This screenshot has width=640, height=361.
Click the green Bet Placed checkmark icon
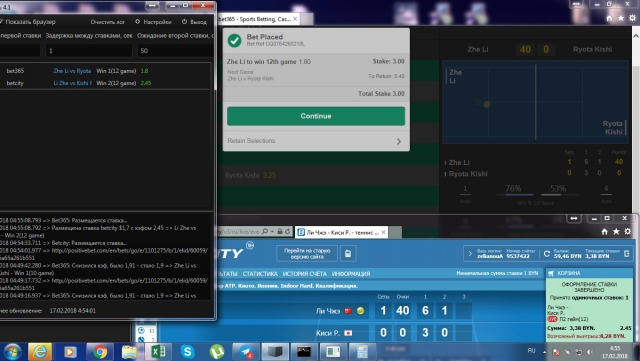(235, 40)
